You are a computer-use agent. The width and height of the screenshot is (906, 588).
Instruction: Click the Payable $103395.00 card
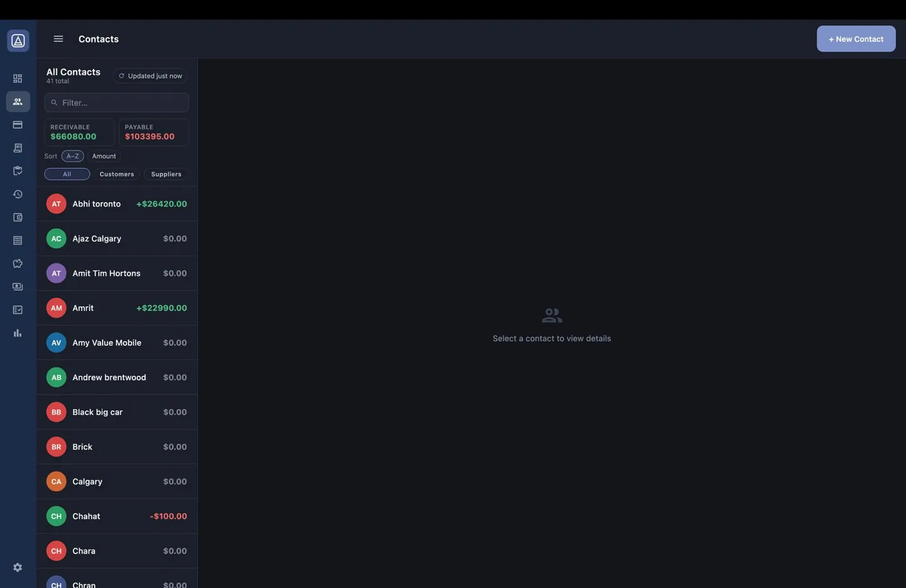[154, 132]
